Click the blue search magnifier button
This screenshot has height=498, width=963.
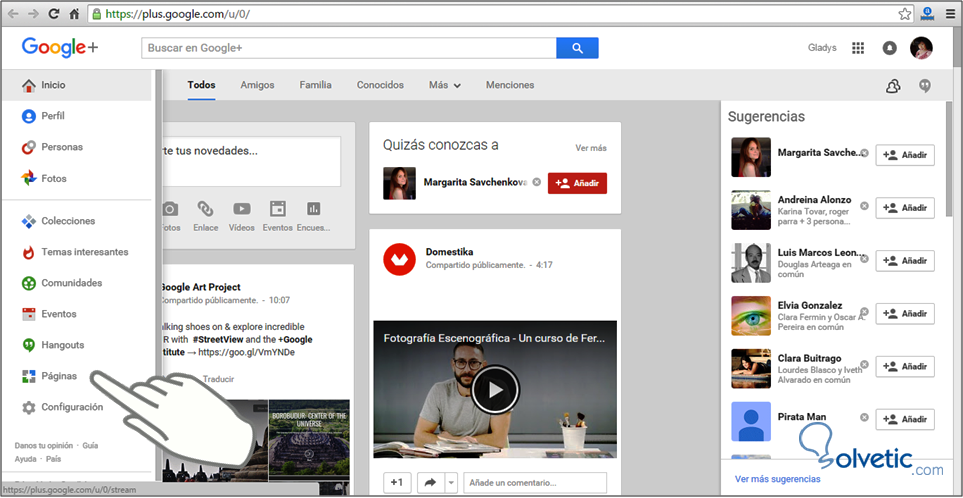click(577, 48)
